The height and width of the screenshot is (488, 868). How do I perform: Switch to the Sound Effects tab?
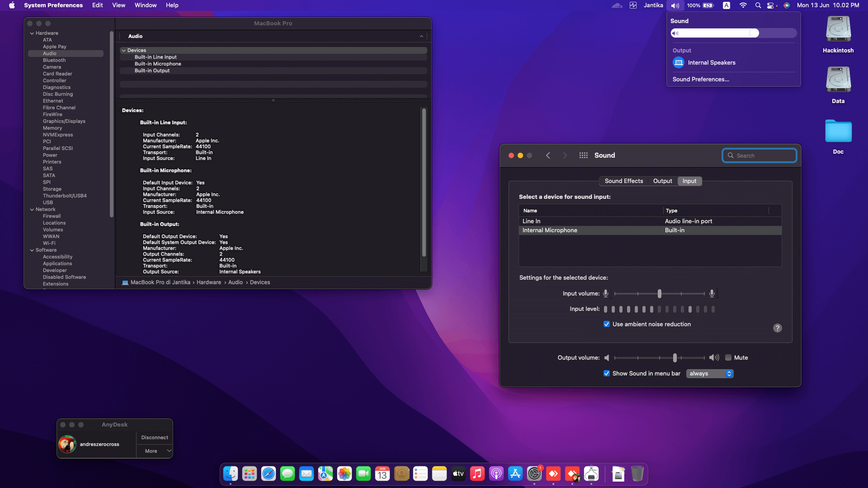(623, 181)
